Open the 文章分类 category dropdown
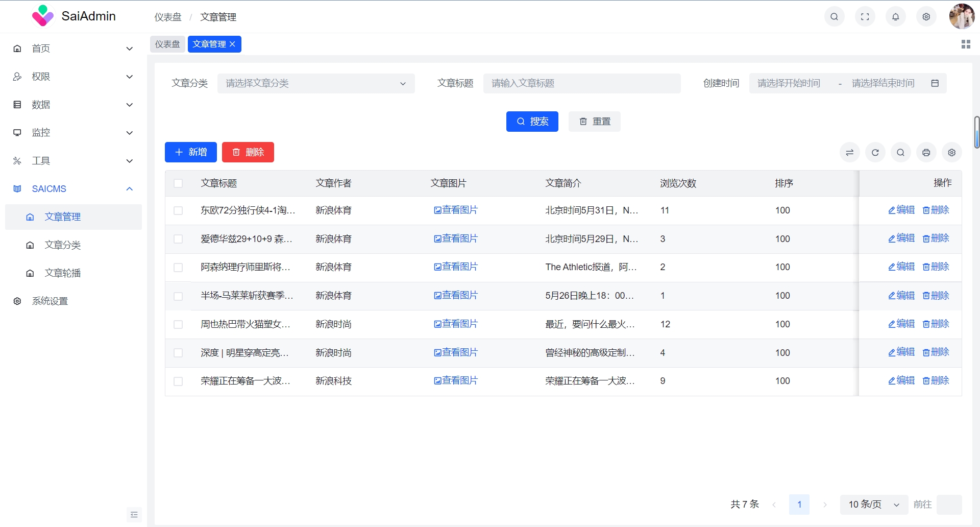This screenshot has height=527, width=980. pyautogui.click(x=315, y=83)
